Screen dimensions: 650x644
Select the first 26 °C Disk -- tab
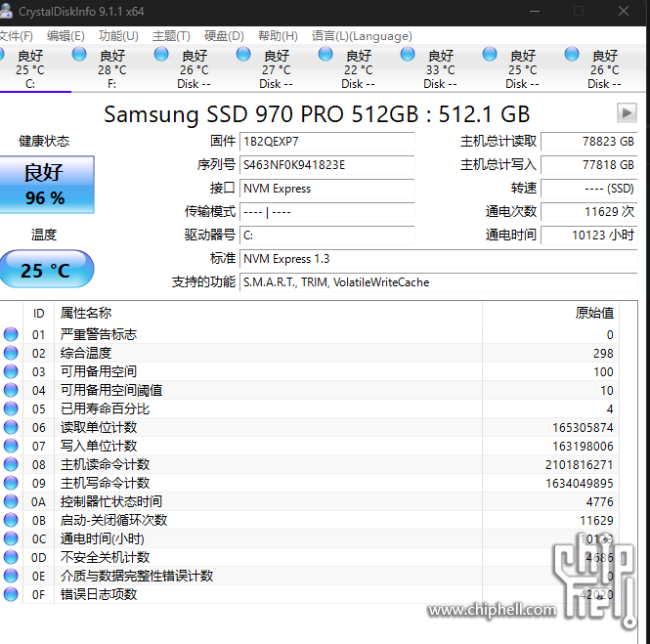coord(194,69)
